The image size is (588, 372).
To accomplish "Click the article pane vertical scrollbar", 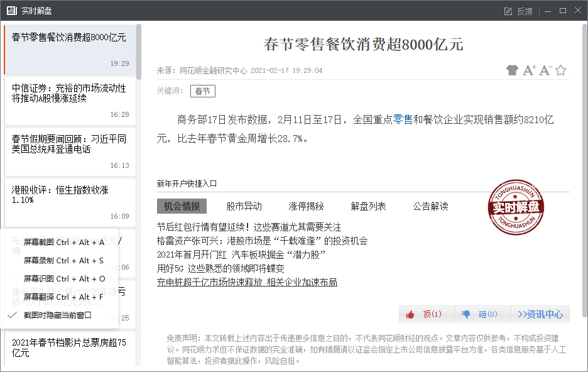I will [585, 171].
